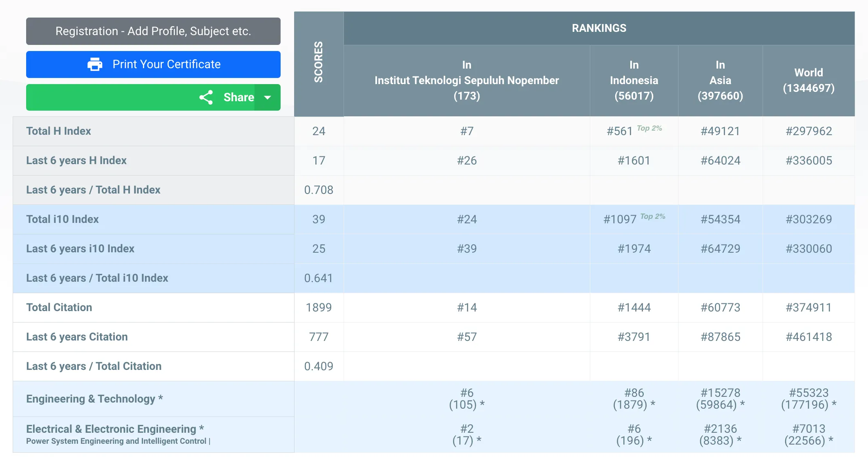Click the In Asia column header

pyautogui.click(x=720, y=80)
